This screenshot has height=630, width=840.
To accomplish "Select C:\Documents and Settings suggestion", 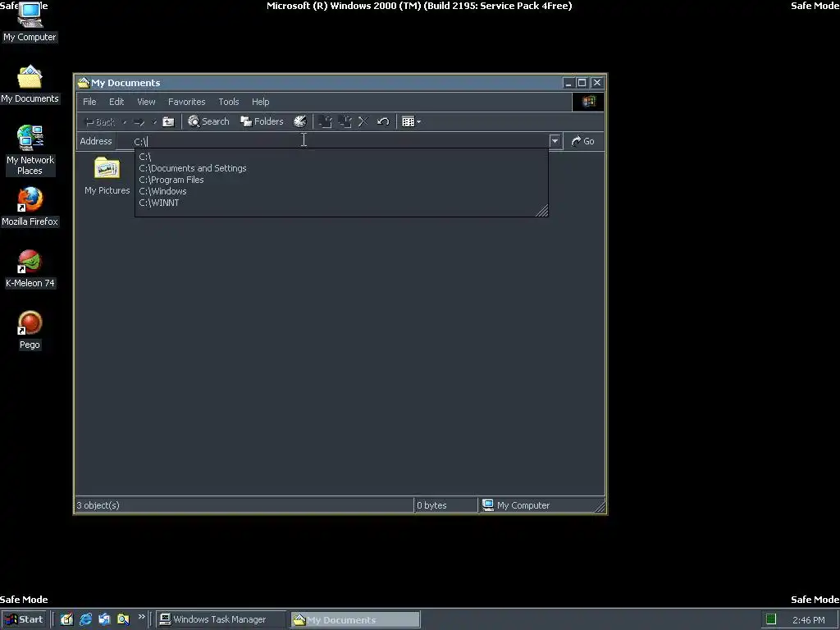I will [341, 168].
